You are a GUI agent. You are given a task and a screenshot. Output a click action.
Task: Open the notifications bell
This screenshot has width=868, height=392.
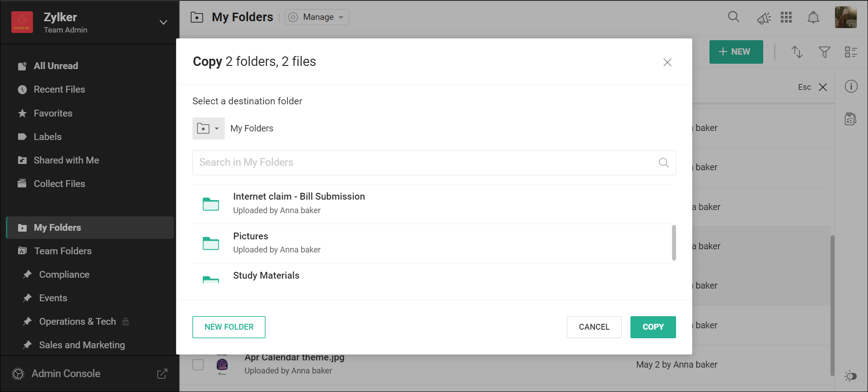pos(813,17)
